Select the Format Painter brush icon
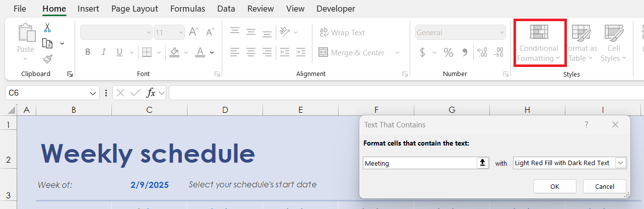Screen dimensions: 644x209 pyautogui.click(x=47, y=59)
